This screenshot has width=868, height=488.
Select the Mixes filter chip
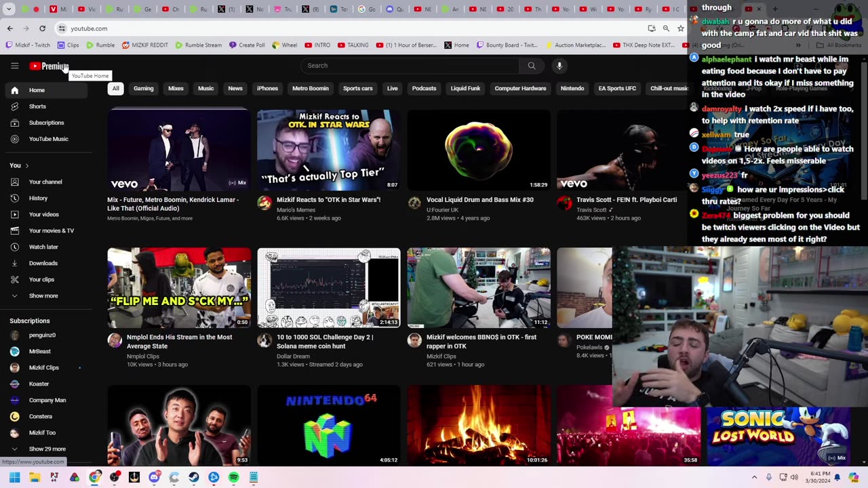[176, 89]
